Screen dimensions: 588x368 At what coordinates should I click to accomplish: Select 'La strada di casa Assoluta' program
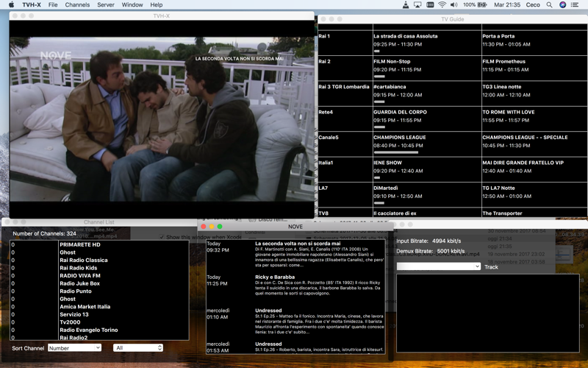point(406,36)
